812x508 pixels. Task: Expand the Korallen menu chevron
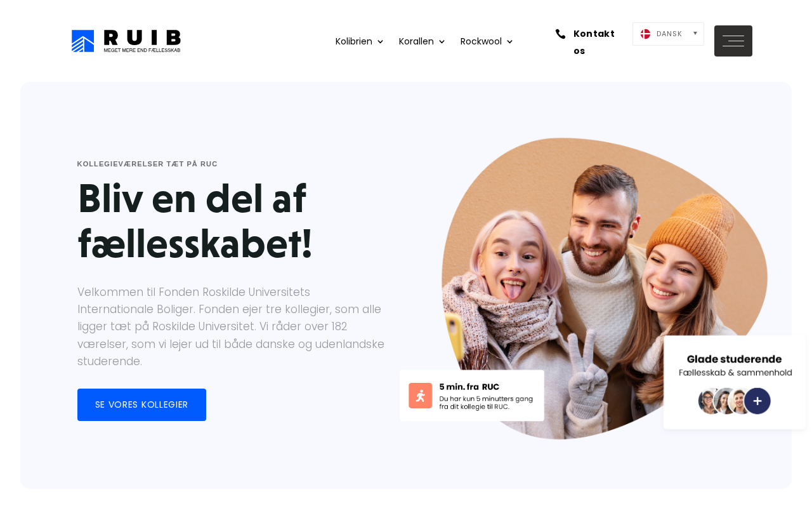[x=442, y=42]
